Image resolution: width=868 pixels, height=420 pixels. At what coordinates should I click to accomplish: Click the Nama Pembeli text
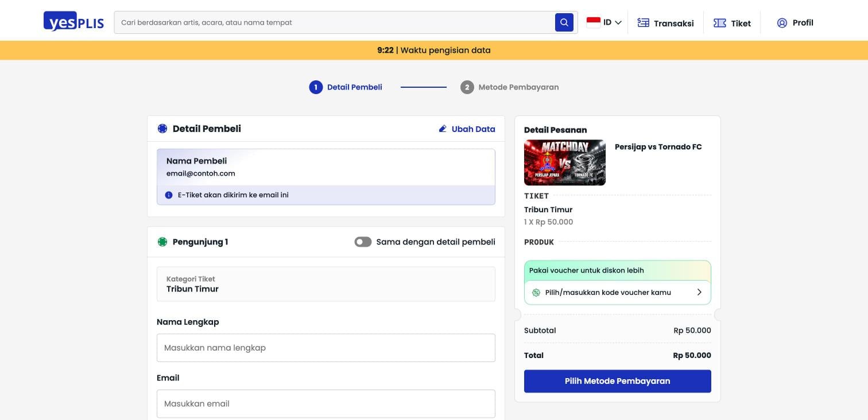click(196, 161)
